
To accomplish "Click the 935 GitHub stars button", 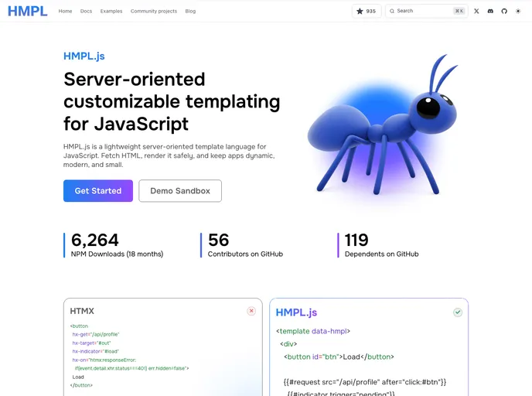I will (x=367, y=11).
